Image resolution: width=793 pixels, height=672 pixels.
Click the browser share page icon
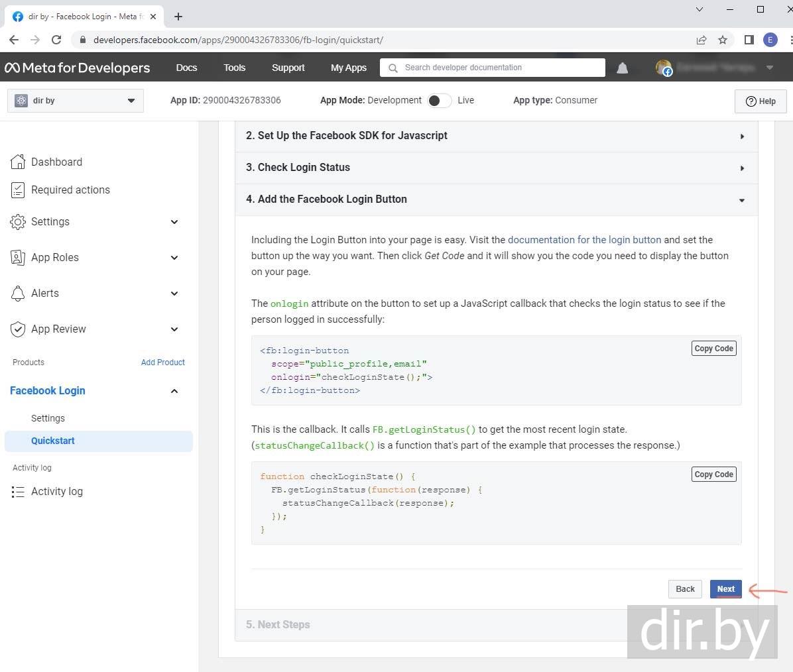point(701,40)
